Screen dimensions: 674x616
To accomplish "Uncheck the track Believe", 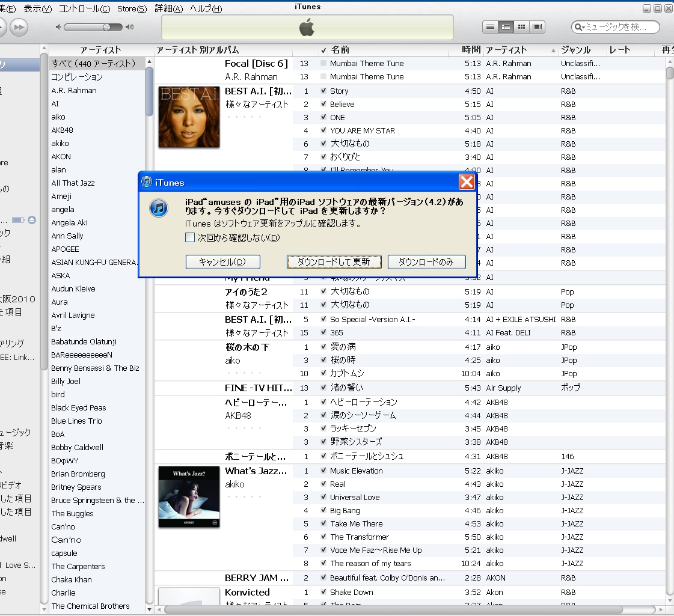I will pyautogui.click(x=323, y=104).
